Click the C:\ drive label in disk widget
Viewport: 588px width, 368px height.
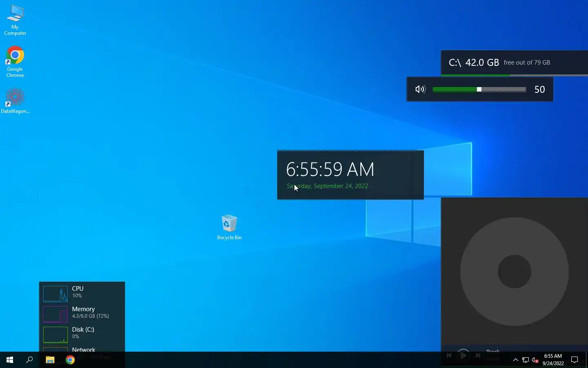tap(455, 63)
